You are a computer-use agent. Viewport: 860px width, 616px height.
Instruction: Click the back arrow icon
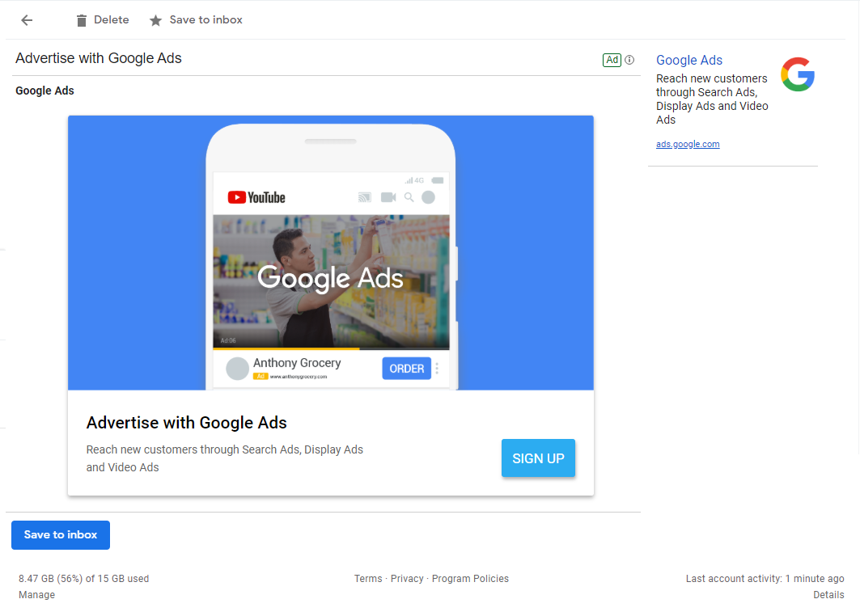27,20
